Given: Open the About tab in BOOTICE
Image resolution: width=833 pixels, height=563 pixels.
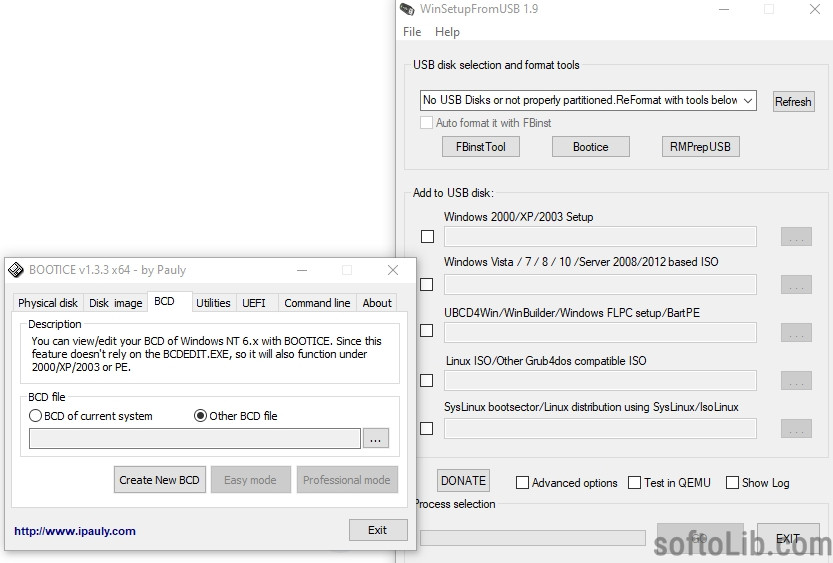Looking at the screenshot, I should pyautogui.click(x=377, y=303).
